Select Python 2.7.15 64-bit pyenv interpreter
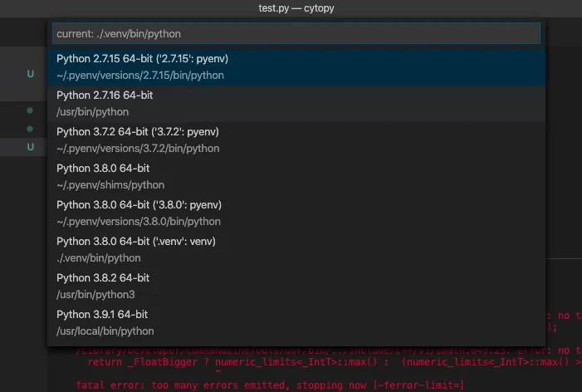The height and width of the screenshot is (392, 582). click(142, 59)
